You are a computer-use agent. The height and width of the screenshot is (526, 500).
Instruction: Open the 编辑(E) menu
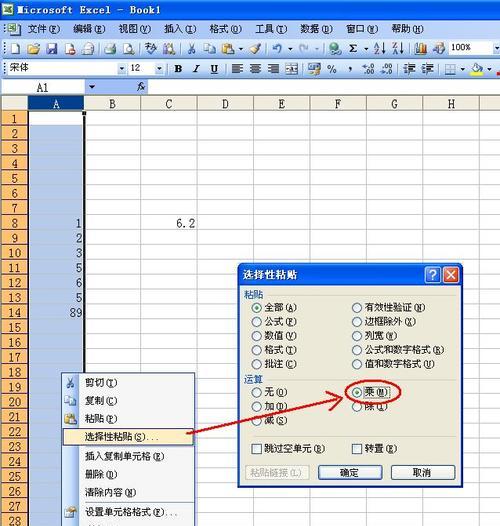coord(89,29)
